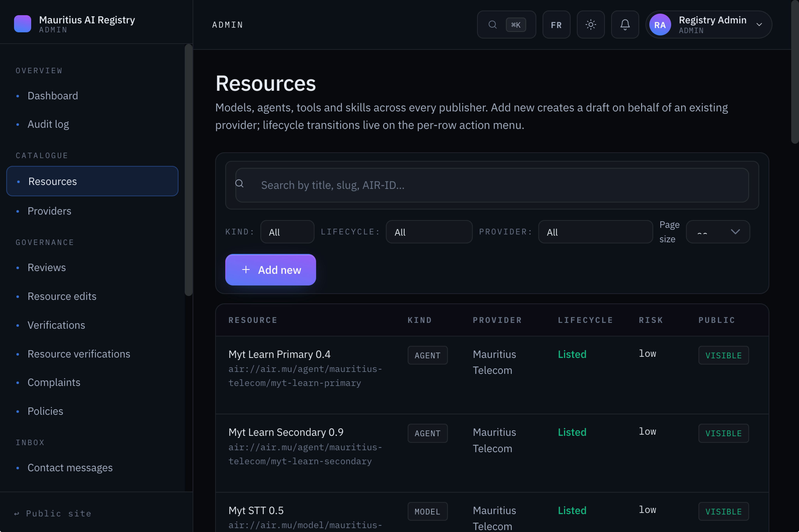This screenshot has width=799, height=532.
Task: Navigate to Reviews
Action: [47, 267]
